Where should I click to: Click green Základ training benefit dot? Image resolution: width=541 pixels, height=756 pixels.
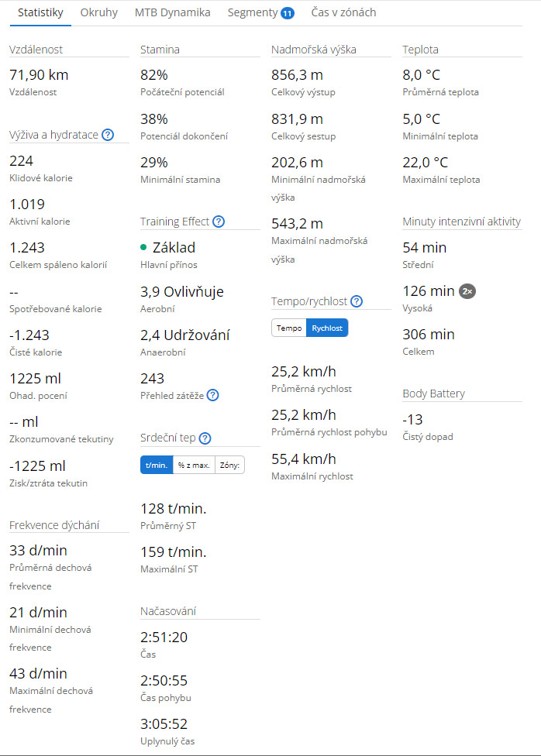[x=143, y=248]
